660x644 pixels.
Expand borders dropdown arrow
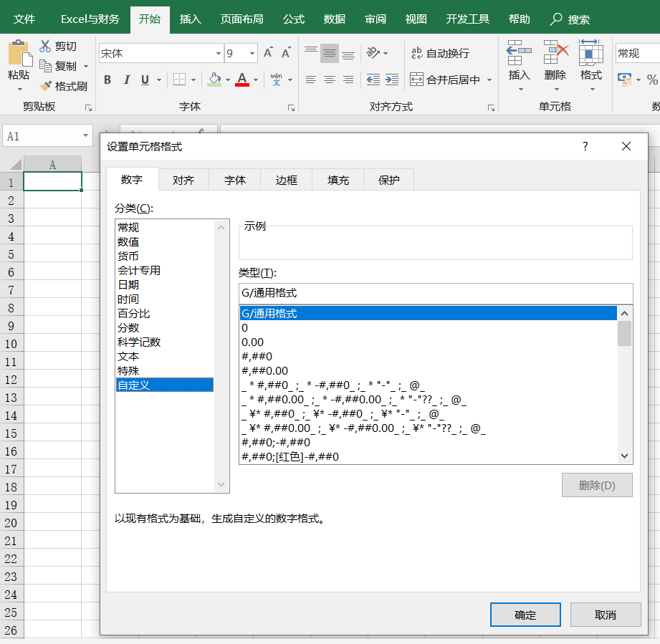click(193, 80)
